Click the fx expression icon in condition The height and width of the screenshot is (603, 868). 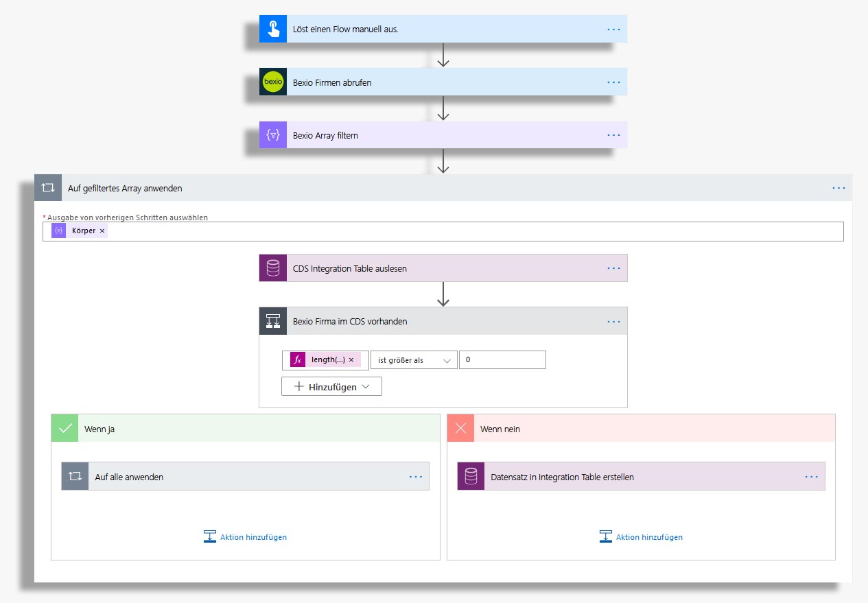pyautogui.click(x=298, y=360)
